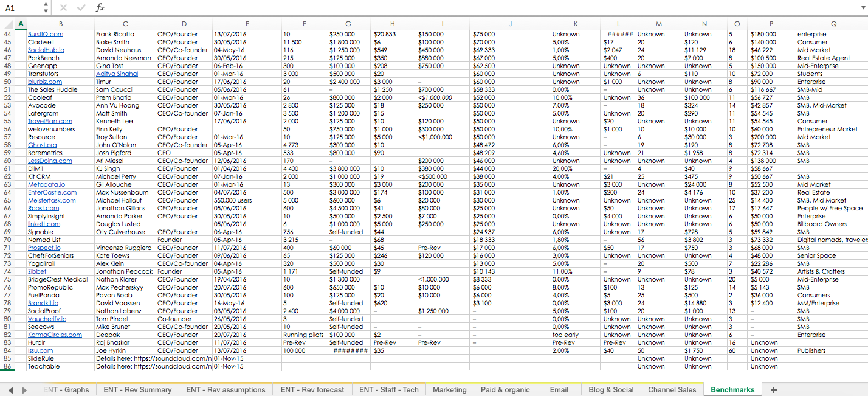Click the Select All corner triangle
868x396 pixels.
coord(8,24)
